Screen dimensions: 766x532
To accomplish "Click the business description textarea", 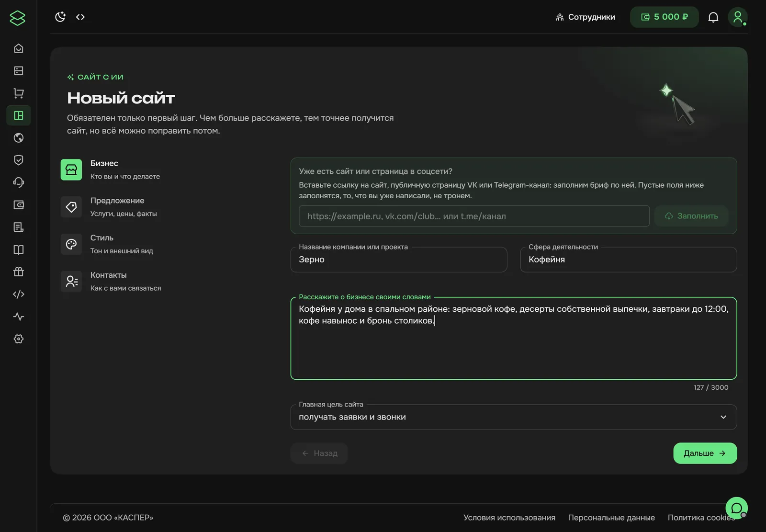I will 514,338.
